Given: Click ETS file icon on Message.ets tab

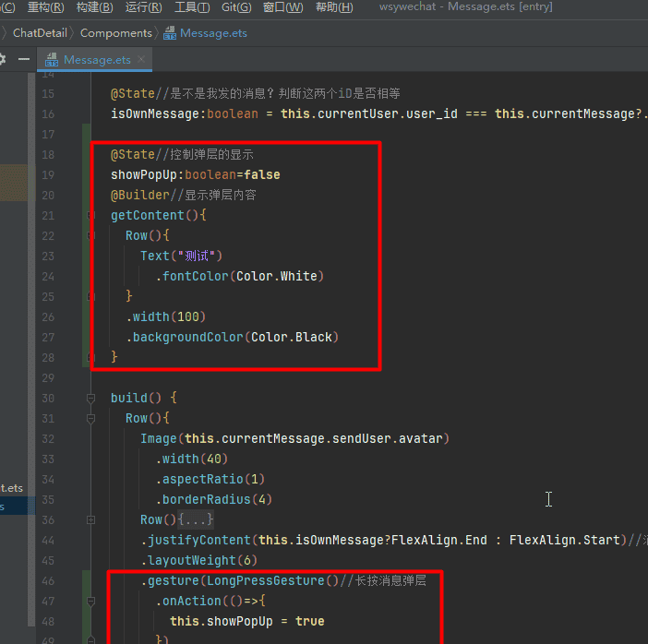Looking at the screenshot, I should pos(54,60).
